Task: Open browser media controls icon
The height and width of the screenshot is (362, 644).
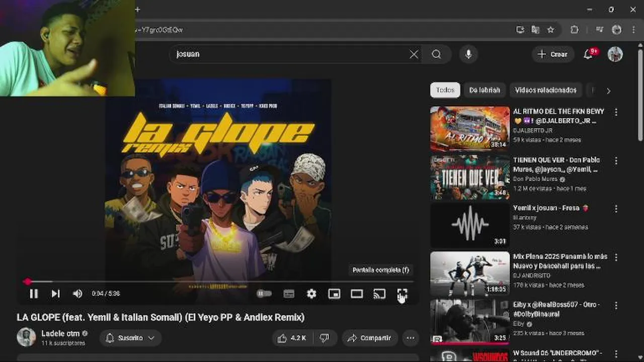Action: 599,30
